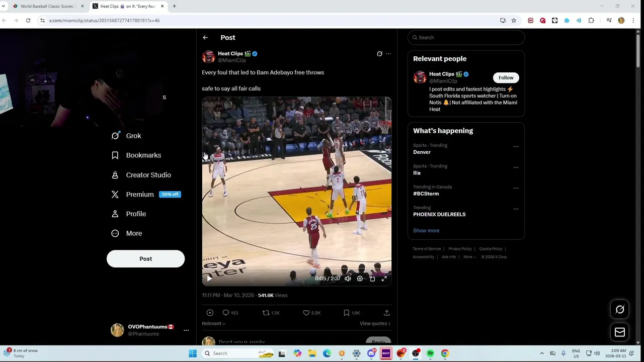
Task: Open more options for PHOENIX DUELREELS trend
Action: (516, 209)
